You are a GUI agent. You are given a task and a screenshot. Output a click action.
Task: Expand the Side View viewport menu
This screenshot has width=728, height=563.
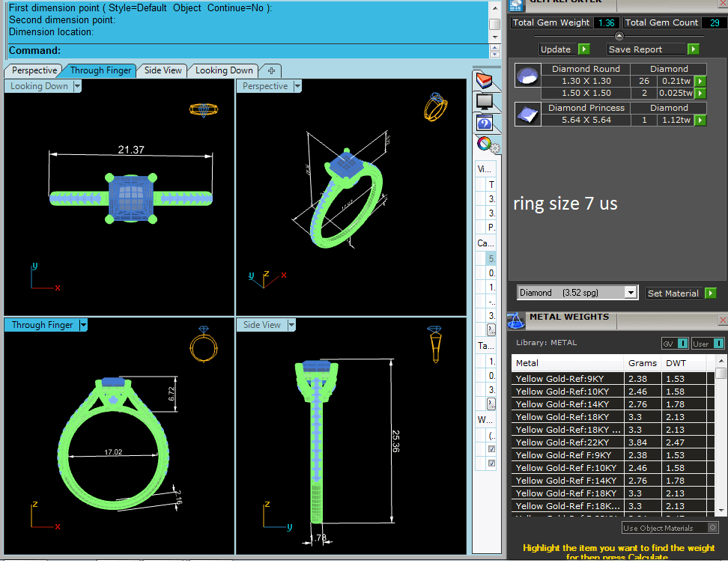(291, 325)
